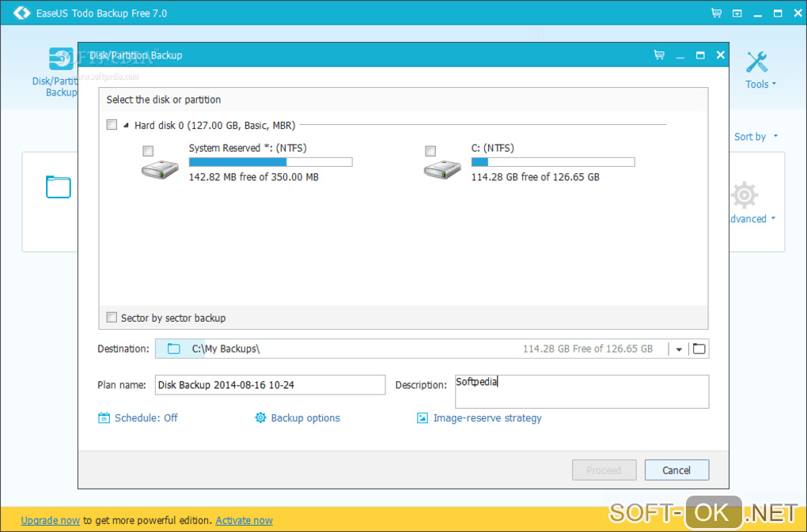Expand the Advanced dropdown arrow
The height and width of the screenshot is (532, 807).
pyautogui.click(x=773, y=218)
